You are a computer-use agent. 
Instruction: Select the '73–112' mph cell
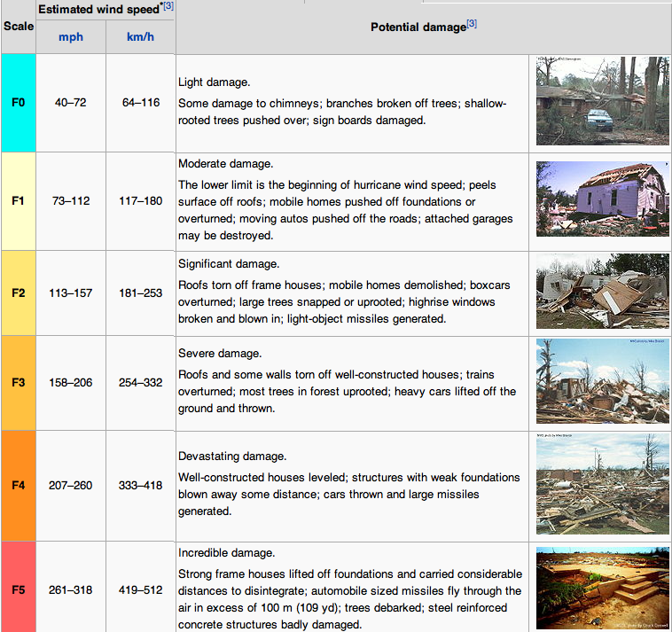pos(71,201)
